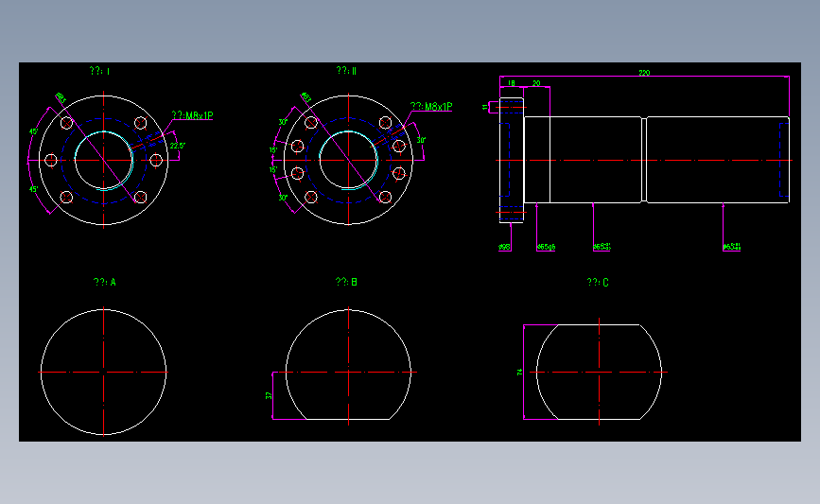The image size is (820, 504).
Task: Click the '??: A' section title
Action: 105,283
